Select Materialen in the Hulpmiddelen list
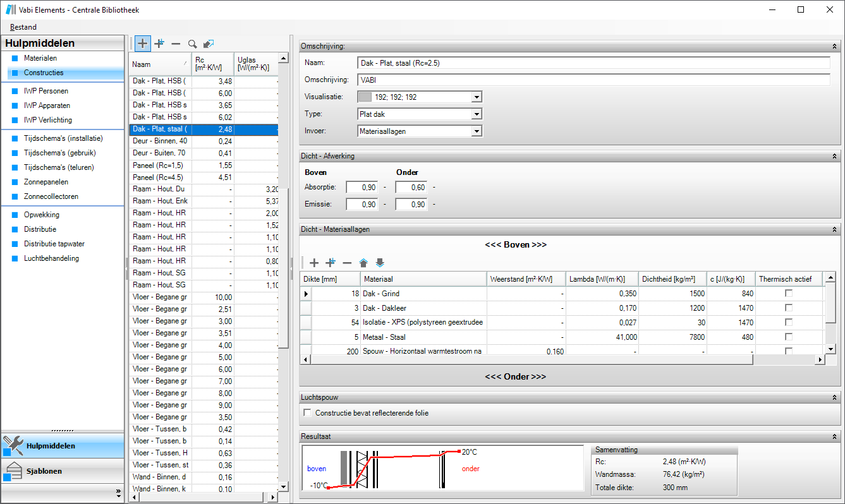The image size is (845, 504). pos(40,58)
